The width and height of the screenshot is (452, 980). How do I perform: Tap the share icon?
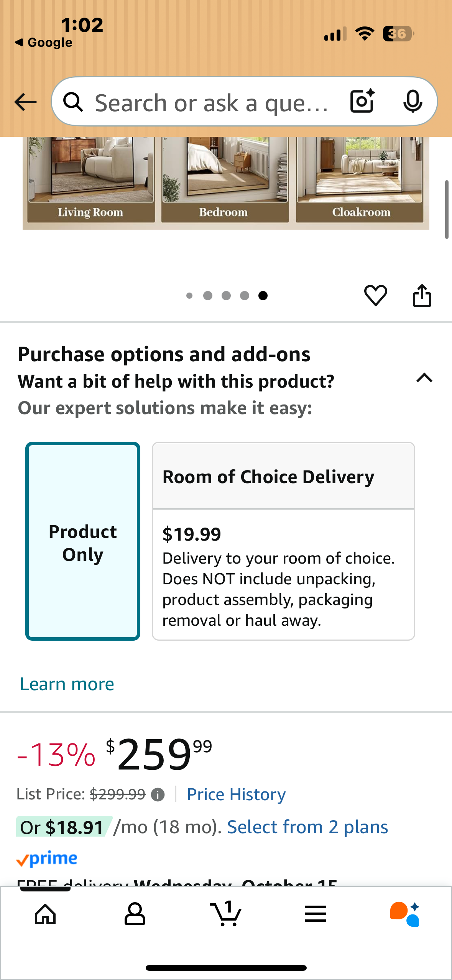point(422,296)
